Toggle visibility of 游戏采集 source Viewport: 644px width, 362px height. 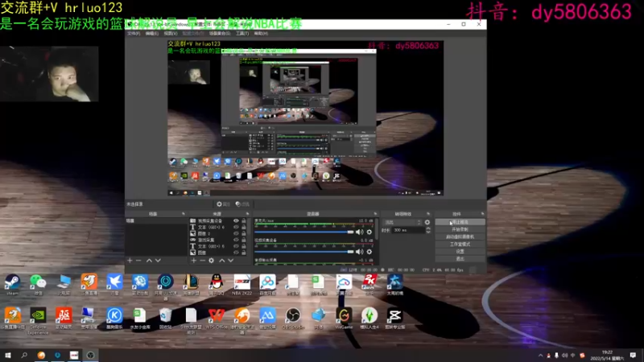click(236, 240)
